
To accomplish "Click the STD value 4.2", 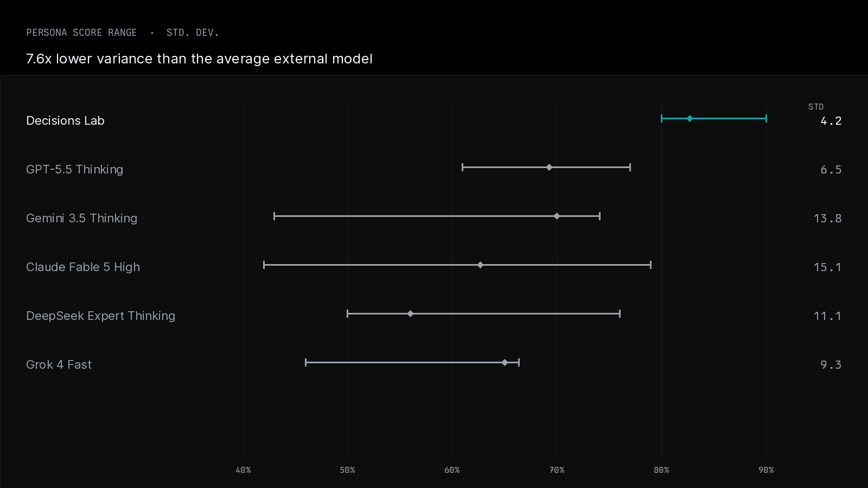I will tap(831, 121).
